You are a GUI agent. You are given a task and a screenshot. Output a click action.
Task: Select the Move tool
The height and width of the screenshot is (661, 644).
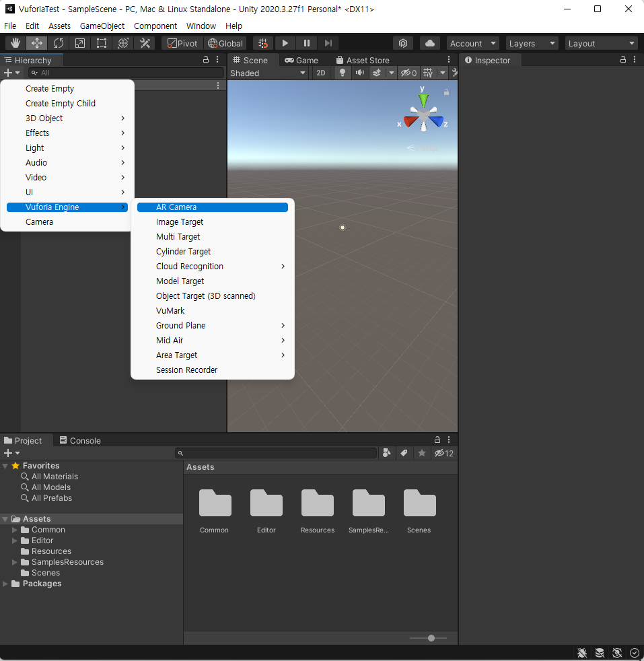(x=36, y=43)
